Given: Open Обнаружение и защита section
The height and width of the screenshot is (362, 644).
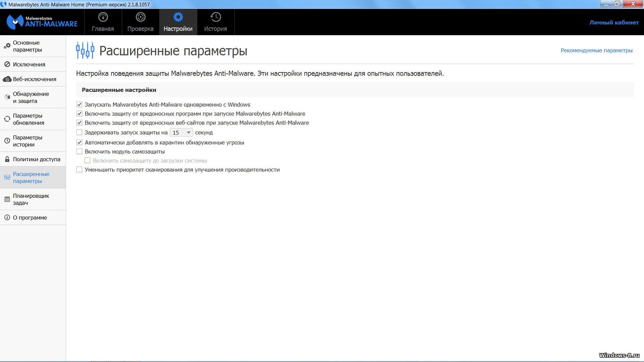Looking at the screenshot, I should click(x=33, y=97).
